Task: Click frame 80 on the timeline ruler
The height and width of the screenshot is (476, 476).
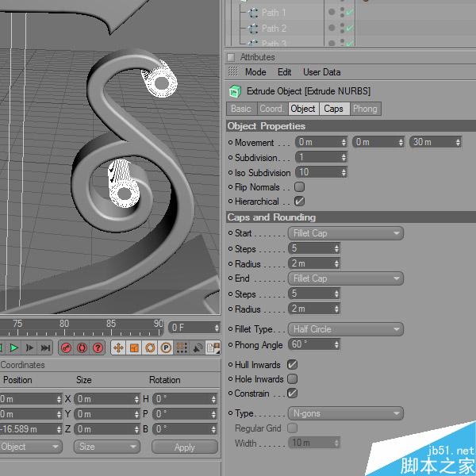Action: [x=64, y=324]
